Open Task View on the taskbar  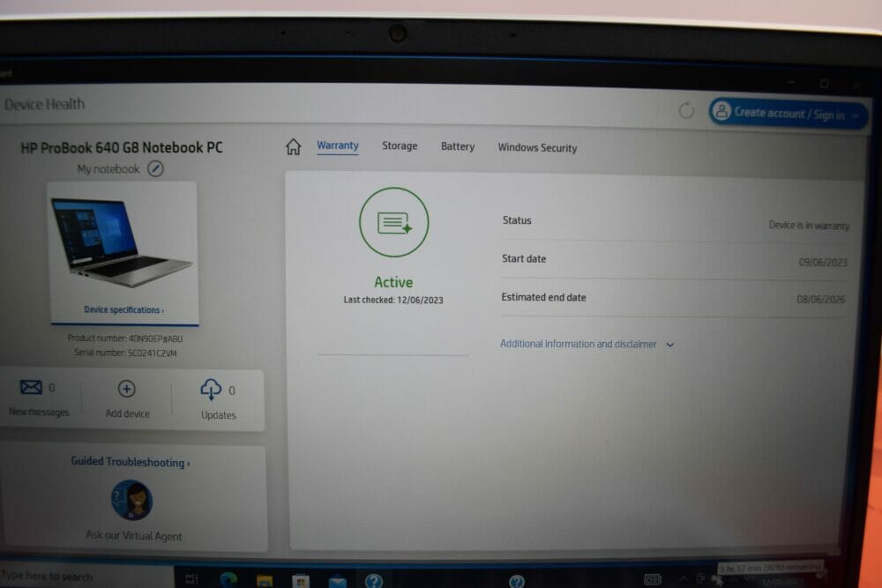(x=191, y=578)
